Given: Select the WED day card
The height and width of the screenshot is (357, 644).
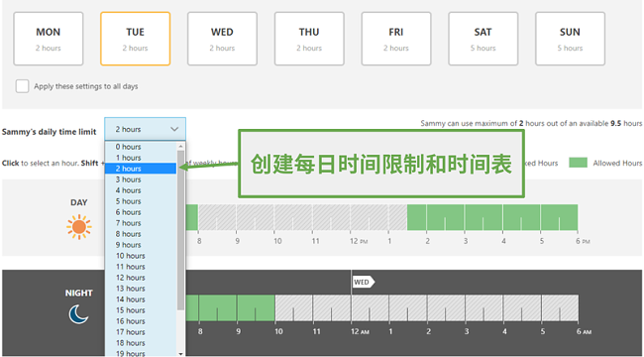Looking at the screenshot, I should click(222, 39).
